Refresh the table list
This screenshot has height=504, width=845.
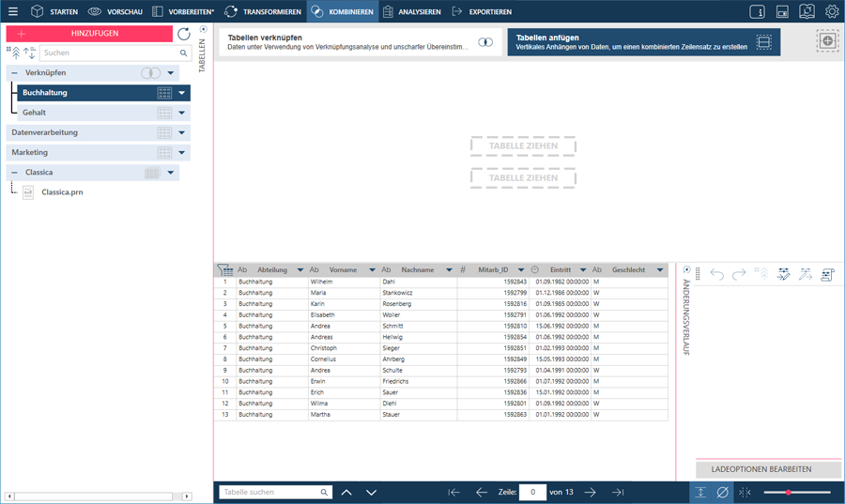point(184,34)
